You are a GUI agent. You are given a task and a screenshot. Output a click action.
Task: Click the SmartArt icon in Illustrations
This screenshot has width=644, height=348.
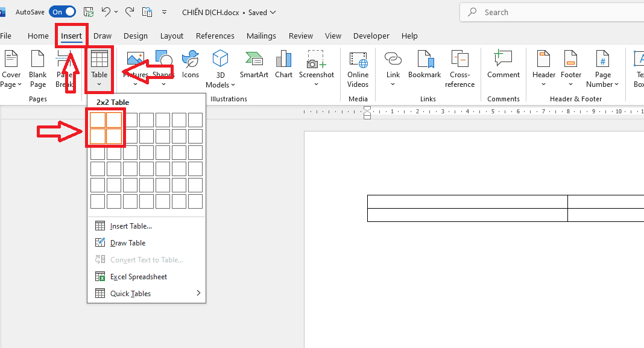(x=254, y=65)
